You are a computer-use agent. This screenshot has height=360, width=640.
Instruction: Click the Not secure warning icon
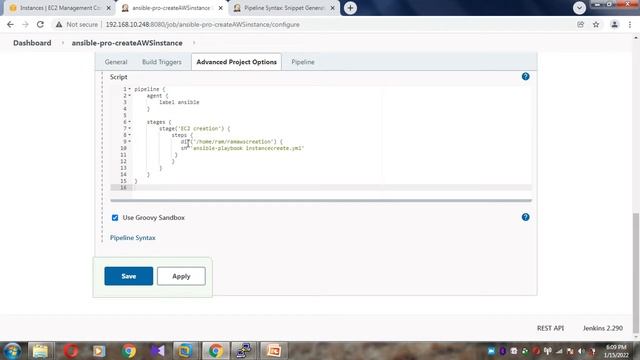(59, 24)
